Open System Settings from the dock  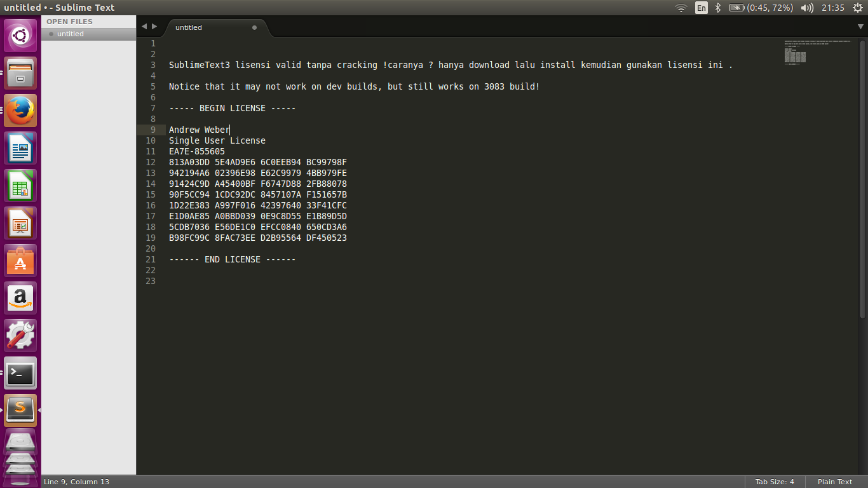(x=20, y=335)
